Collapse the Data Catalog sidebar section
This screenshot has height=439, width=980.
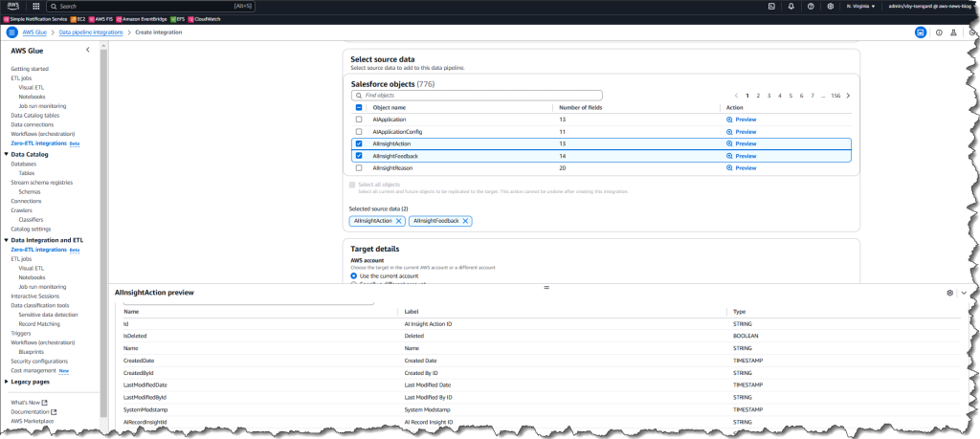coord(6,154)
